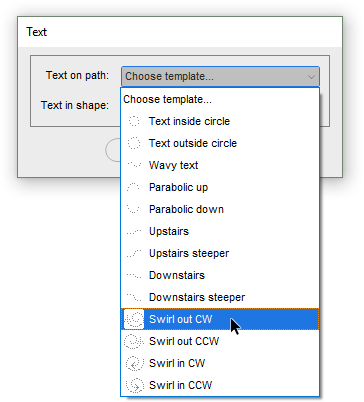
Task: Click the Swirl out CCW spiral icon
Action: [134, 341]
